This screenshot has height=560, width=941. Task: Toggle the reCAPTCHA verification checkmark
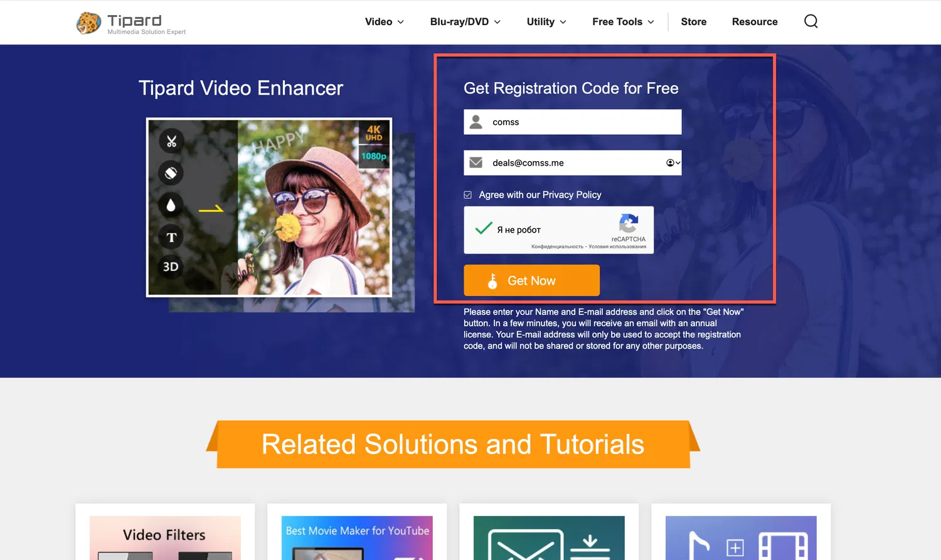tap(484, 229)
